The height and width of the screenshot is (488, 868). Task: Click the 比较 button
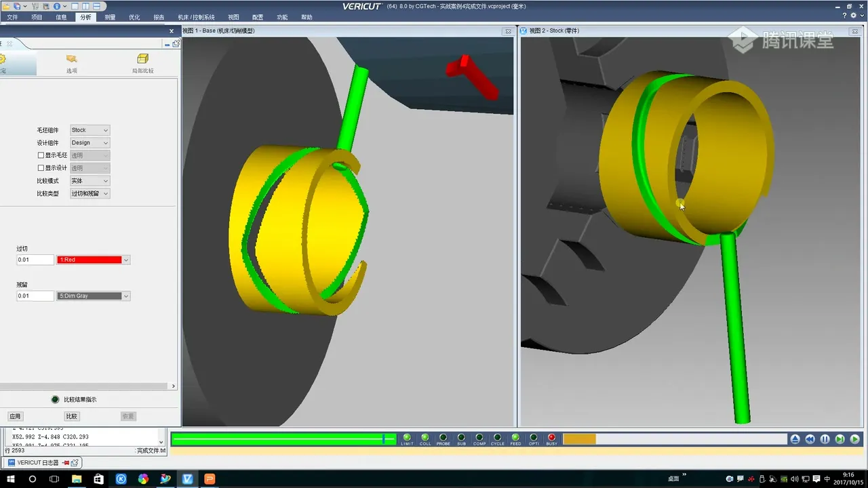[71, 416]
